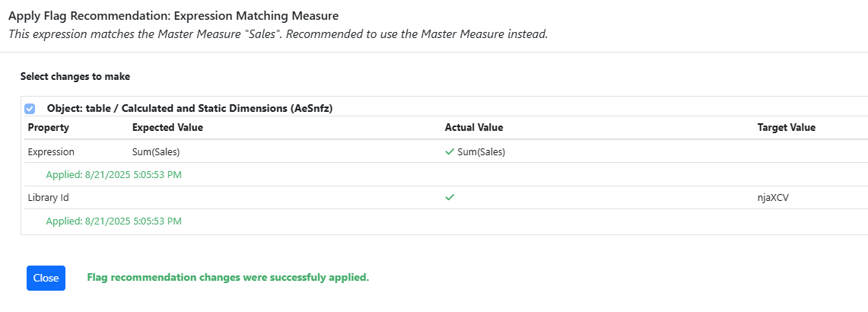This screenshot has width=868, height=312.
Task: Select the Expected Value column header
Action: [167, 127]
